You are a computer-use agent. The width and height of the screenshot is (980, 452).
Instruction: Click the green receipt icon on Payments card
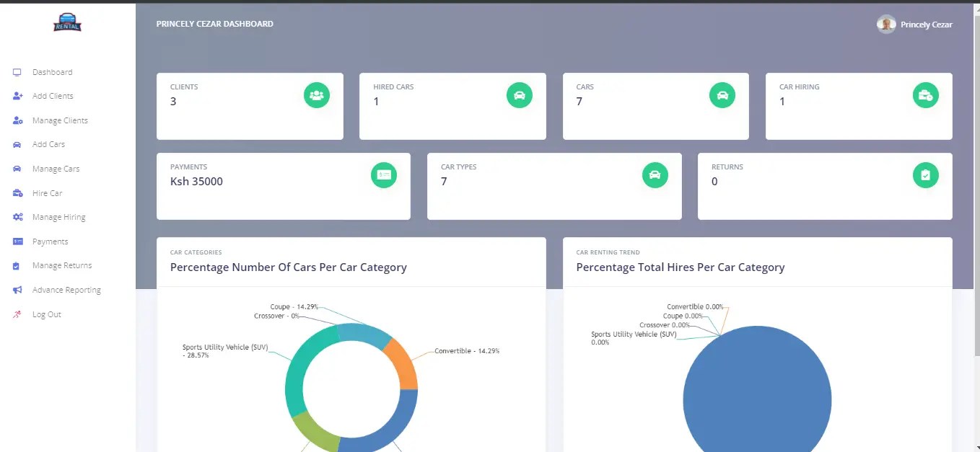pyautogui.click(x=384, y=174)
